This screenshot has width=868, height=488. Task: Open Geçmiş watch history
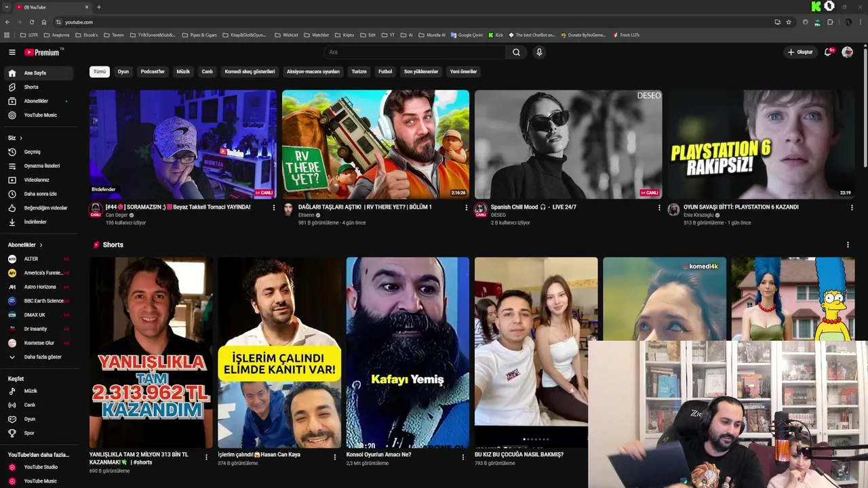39,152
